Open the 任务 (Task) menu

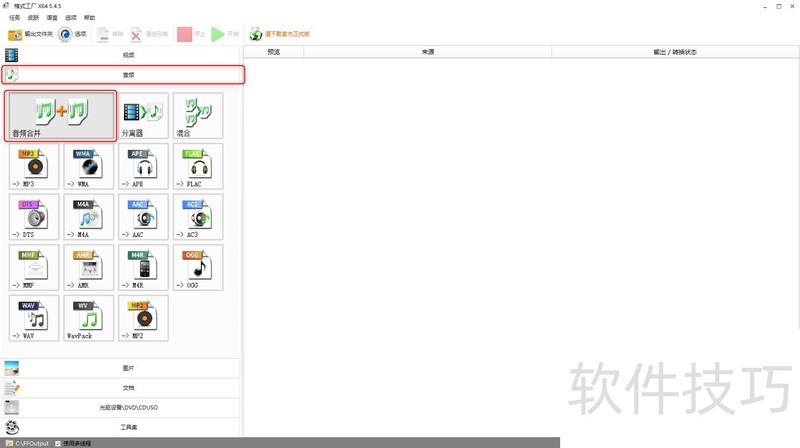(14, 17)
